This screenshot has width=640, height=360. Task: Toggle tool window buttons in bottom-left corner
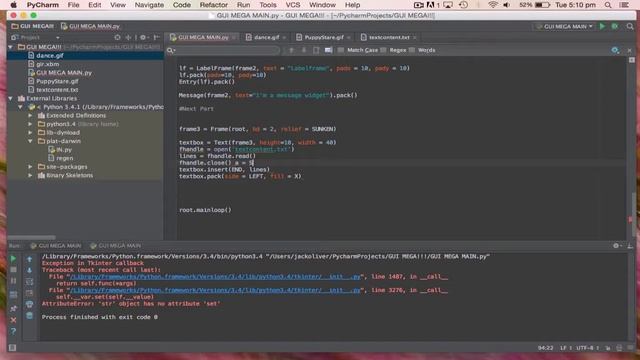12,348
